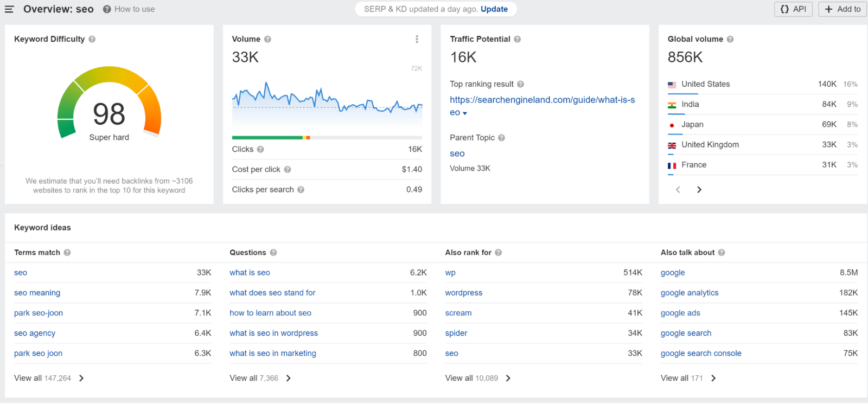The image size is (868, 404).
Task: Click the clicks distribution progress bar
Action: tap(327, 138)
